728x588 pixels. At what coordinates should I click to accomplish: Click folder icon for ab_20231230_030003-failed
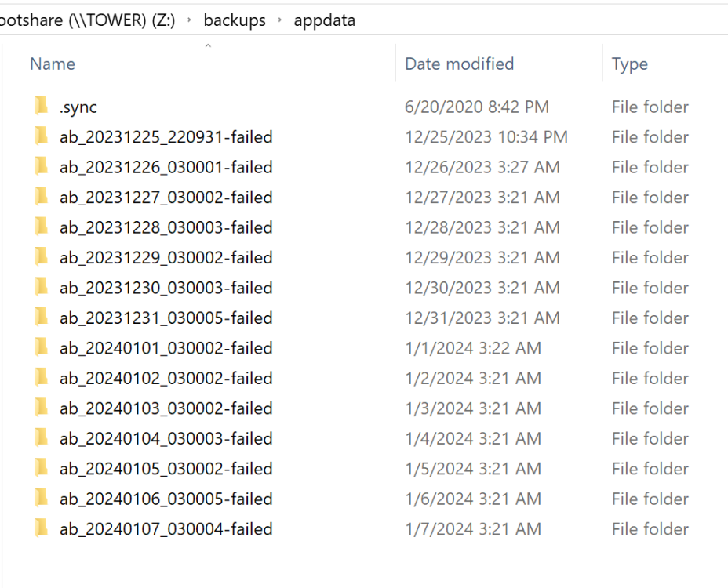[x=41, y=287]
